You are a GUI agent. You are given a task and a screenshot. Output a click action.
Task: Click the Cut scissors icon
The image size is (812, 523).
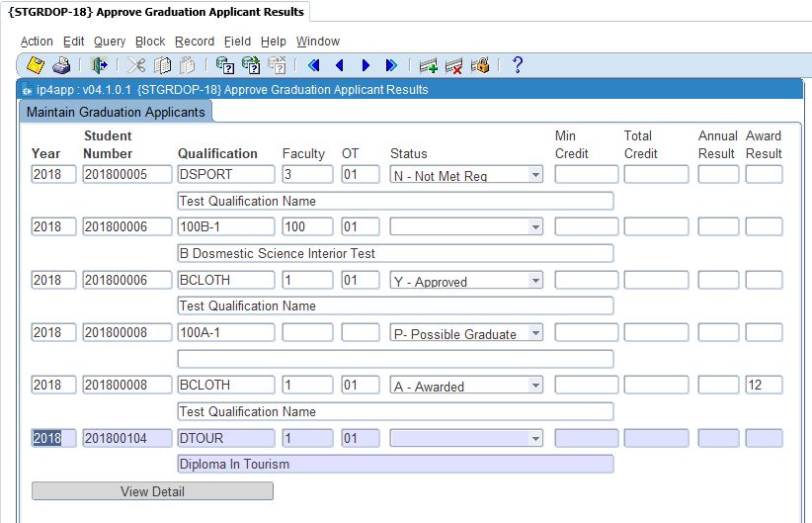136,65
